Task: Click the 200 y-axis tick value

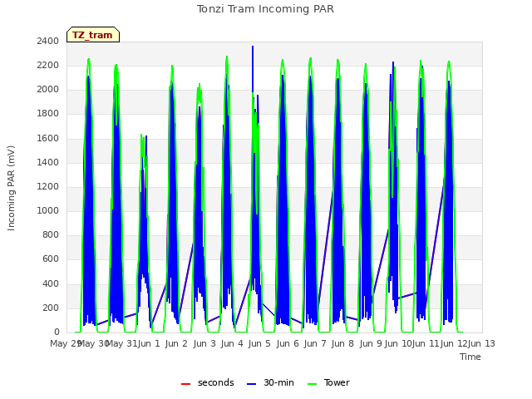Action: pos(51,308)
